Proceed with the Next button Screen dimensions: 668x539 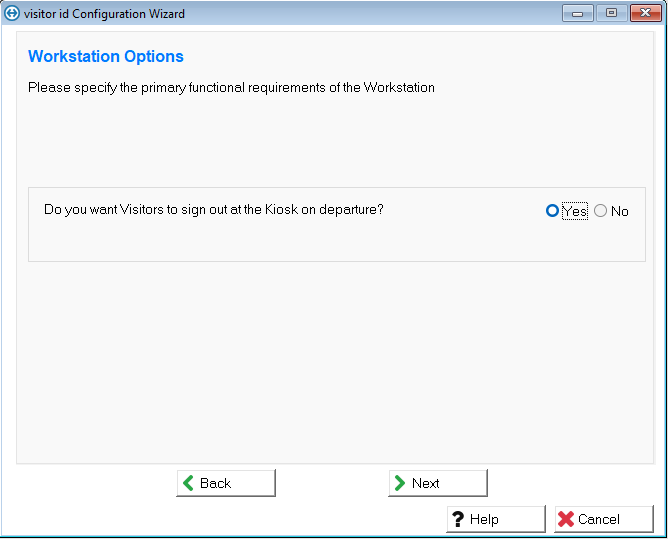coord(438,483)
